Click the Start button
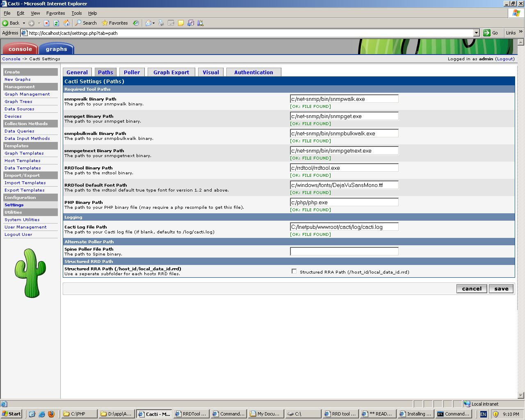The height and width of the screenshot is (420, 525). (11, 414)
